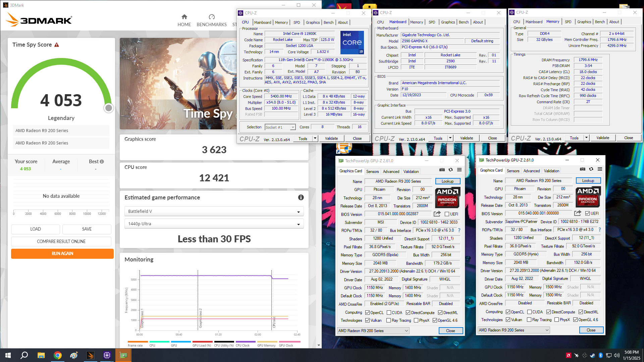
Task: Open File Explorer from taskbar
Action: [41, 355]
